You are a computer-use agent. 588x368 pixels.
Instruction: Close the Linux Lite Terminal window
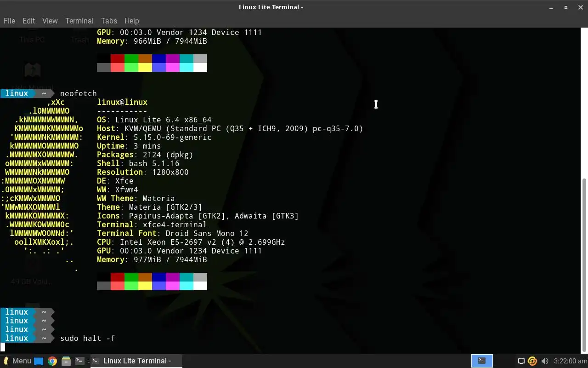click(580, 7)
